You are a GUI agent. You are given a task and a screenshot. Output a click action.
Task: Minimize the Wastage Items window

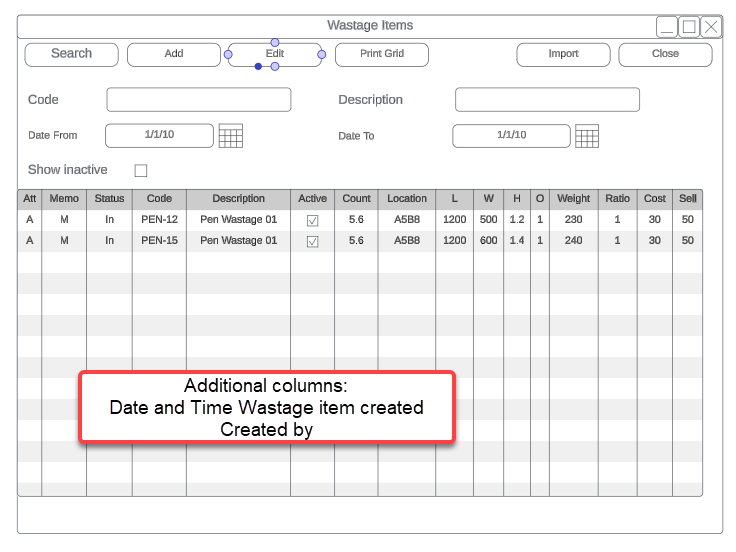coord(667,27)
